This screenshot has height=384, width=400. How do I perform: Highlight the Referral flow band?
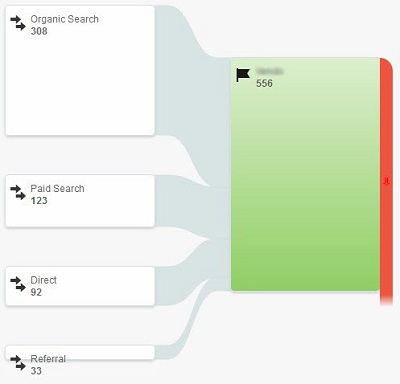tap(193, 318)
